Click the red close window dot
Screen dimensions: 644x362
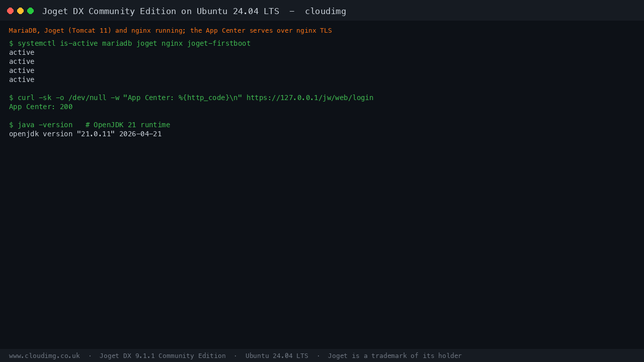coord(10,11)
